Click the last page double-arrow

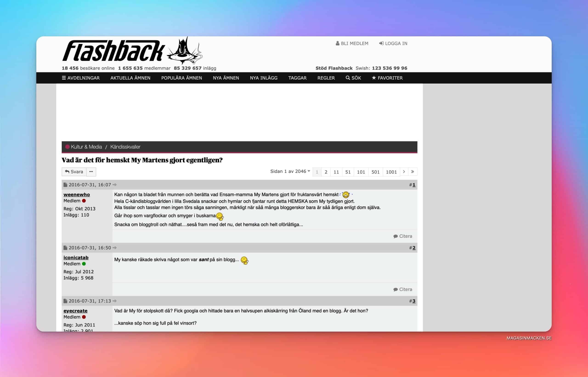tap(413, 172)
